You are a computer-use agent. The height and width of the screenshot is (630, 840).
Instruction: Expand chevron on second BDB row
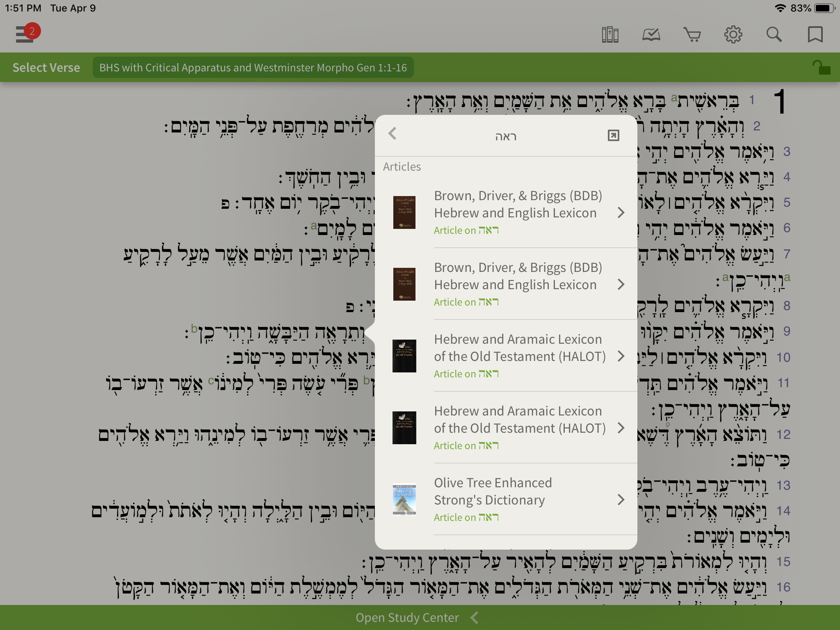(621, 284)
